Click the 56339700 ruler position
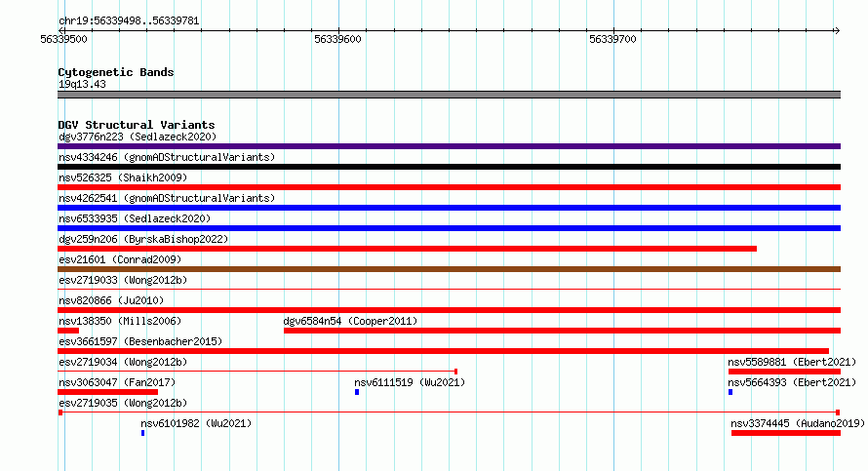 [x=612, y=39]
